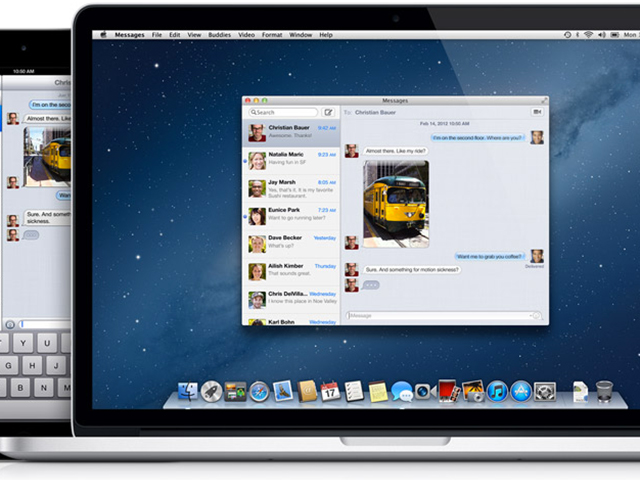Click the 'Christian Bauer' recipient in To field
Viewport: 640px width, 480px height.
[x=375, y=112]
